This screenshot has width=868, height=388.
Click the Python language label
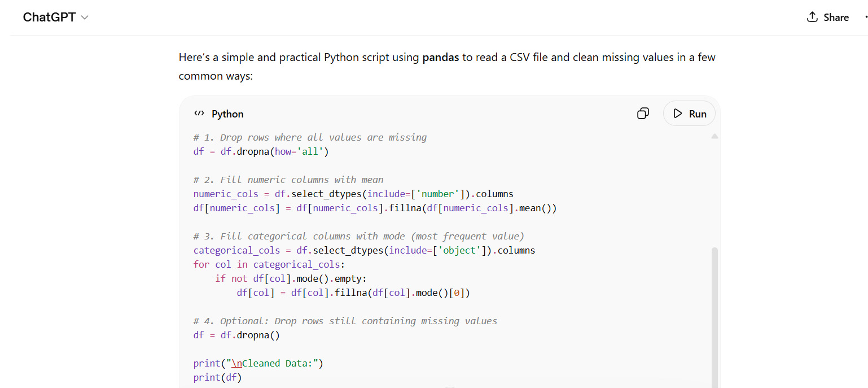[x=227, y=114]
